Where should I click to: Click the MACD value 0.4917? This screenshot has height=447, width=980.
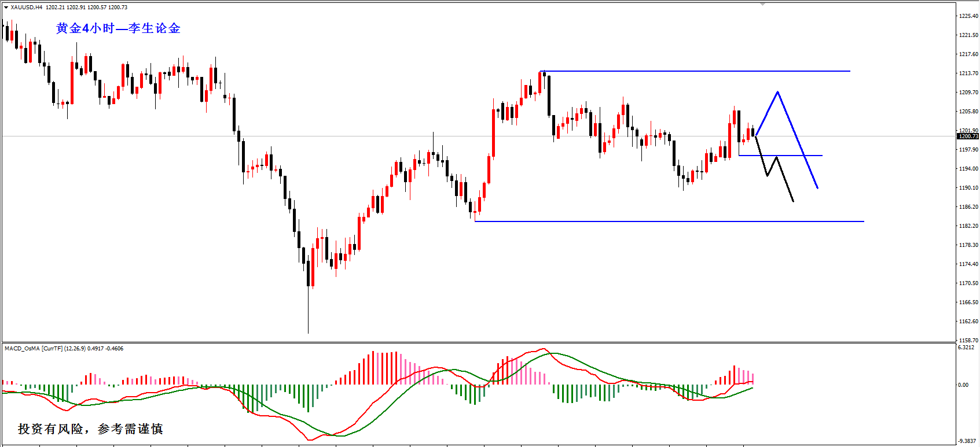pyautogui.click(x=96, y=349)
